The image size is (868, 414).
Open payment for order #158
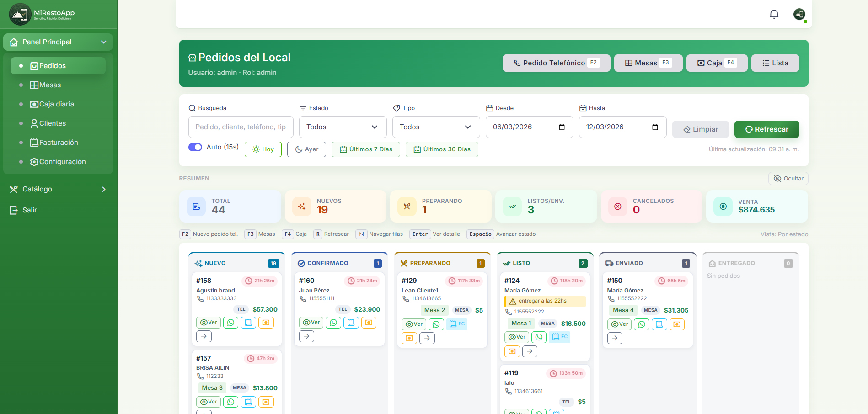coord(266,323)
